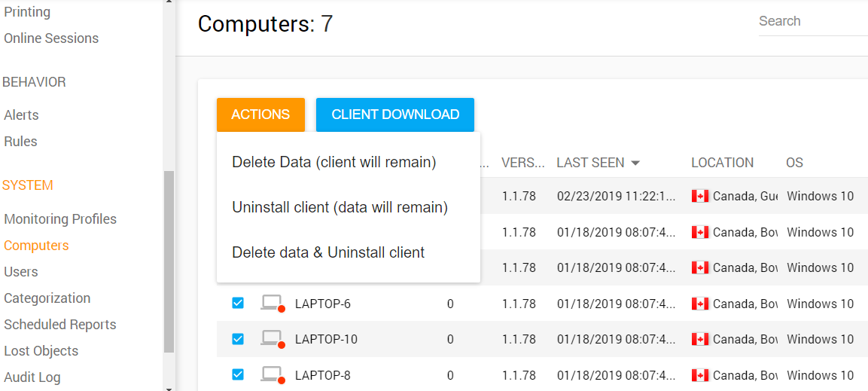Image resolution: width=868 pixels, height=391 pixels.
Task: Click the LAPTOP-8 computer icon
Action: pos(271,374)
